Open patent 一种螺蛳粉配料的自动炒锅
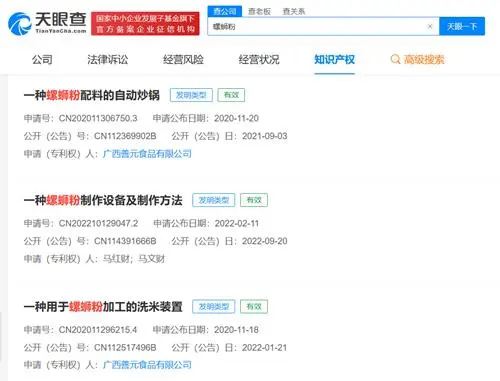 coord(92,95)
